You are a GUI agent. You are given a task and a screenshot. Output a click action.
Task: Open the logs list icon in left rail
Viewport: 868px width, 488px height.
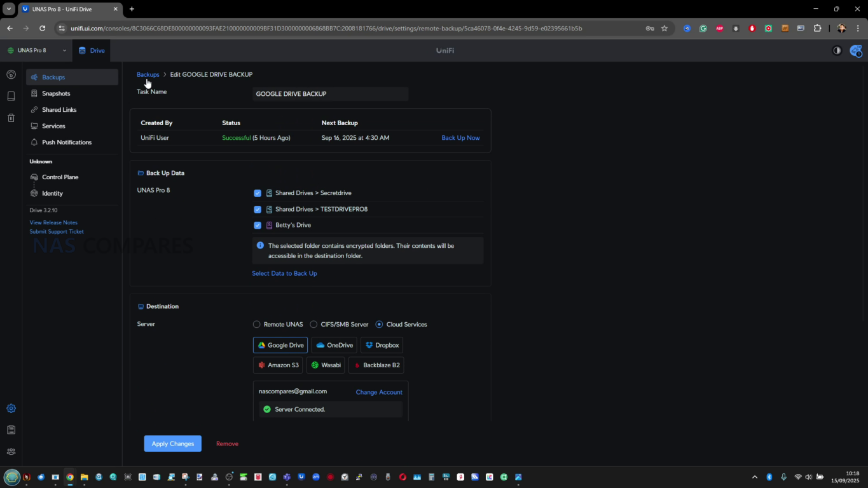point(11,430)
